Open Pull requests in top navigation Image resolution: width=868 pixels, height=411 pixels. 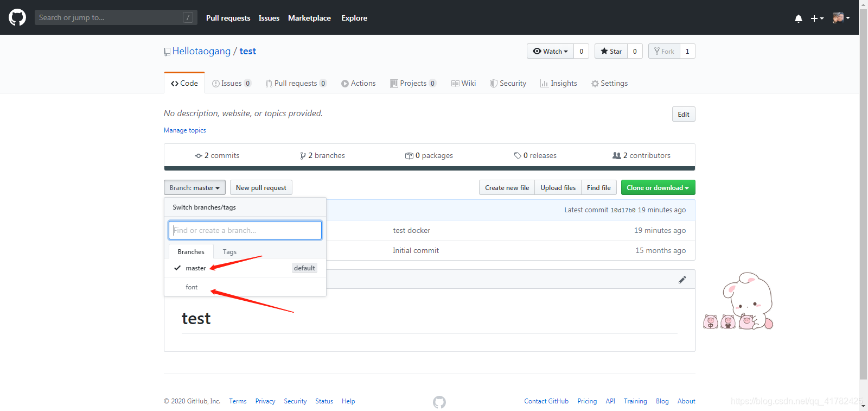[x=228, y=18]
